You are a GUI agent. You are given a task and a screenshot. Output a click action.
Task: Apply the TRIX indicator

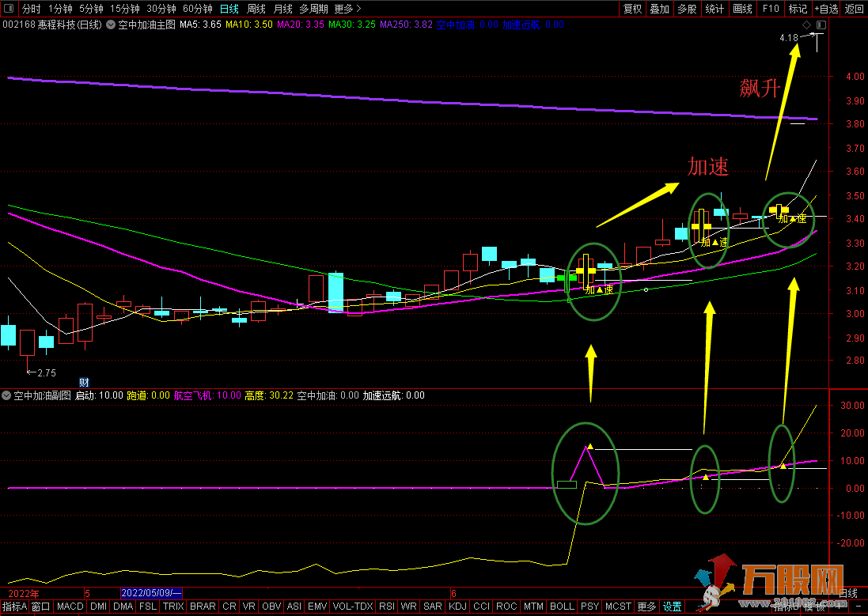[173, 607]
